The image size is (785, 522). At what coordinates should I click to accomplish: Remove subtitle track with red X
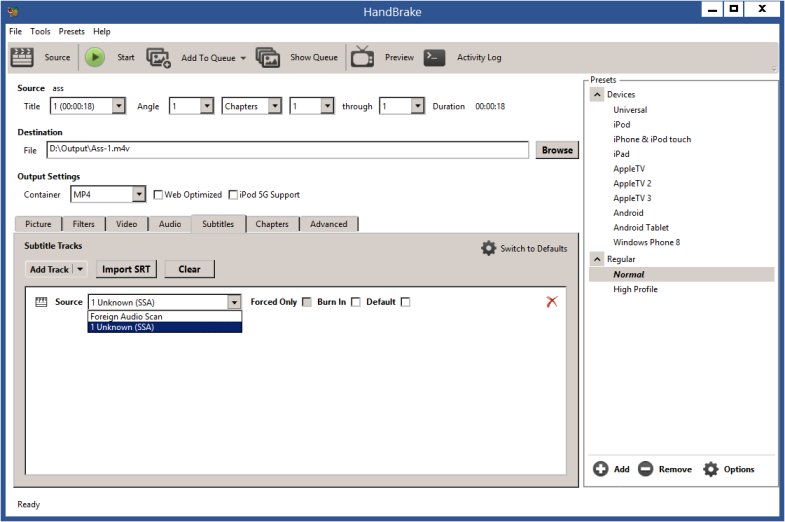(552, 302)
